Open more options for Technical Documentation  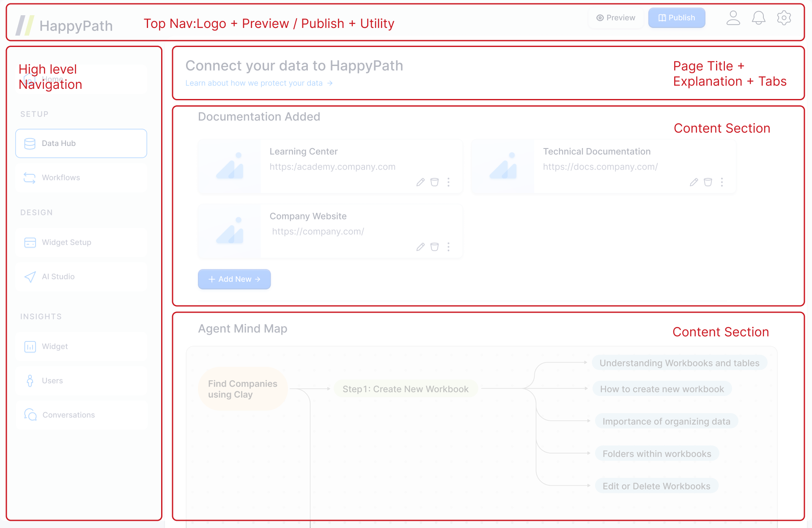[722, 182]
